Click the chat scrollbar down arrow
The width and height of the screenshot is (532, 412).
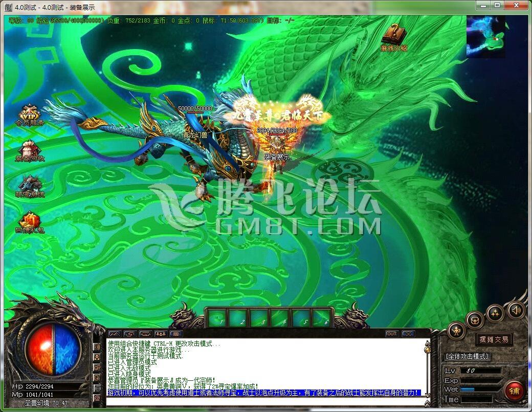pos(428,395)
